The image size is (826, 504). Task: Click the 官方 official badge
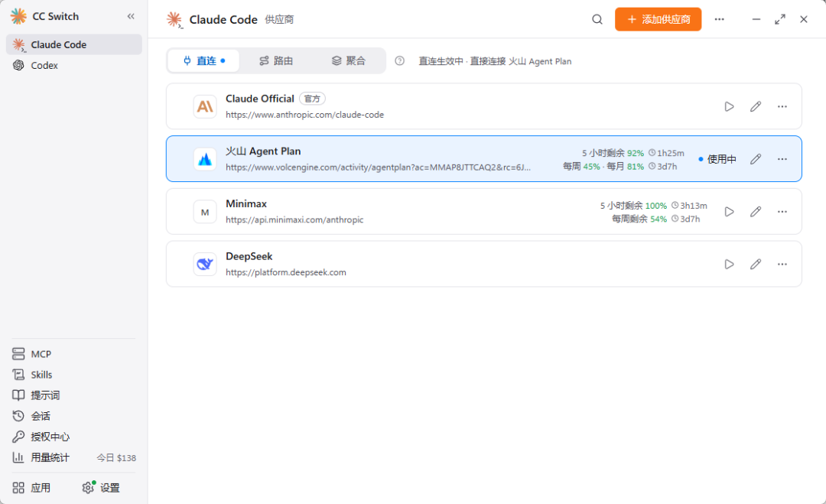[312, 99]
